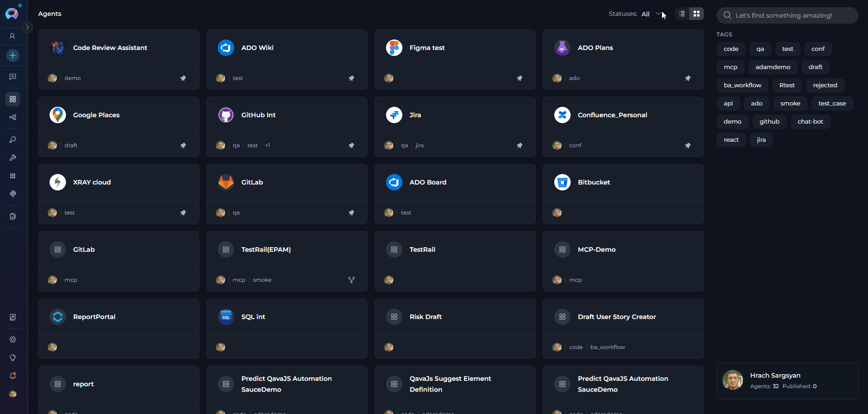Click the Google Places agent icon
868x414 pixels.
(x=58, y=115)
